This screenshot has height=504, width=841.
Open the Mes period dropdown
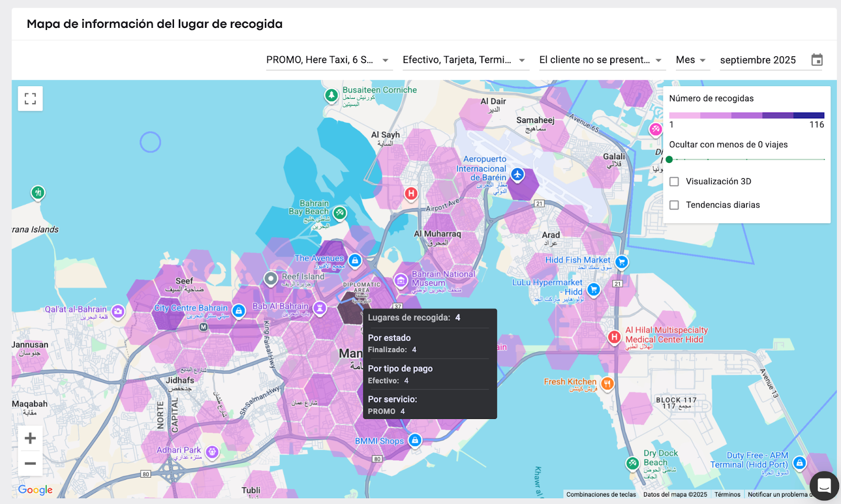691,60
